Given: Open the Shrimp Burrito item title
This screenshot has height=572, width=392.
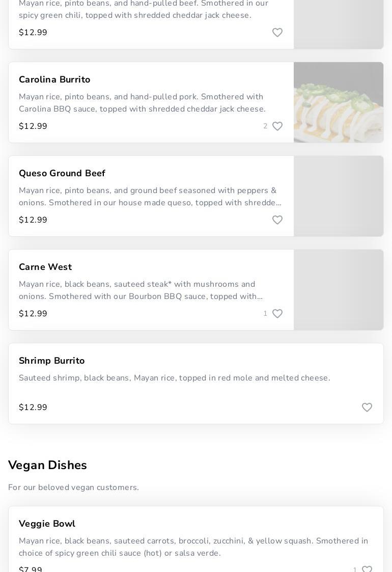Looking at the screenshot, I should [52, 361].
